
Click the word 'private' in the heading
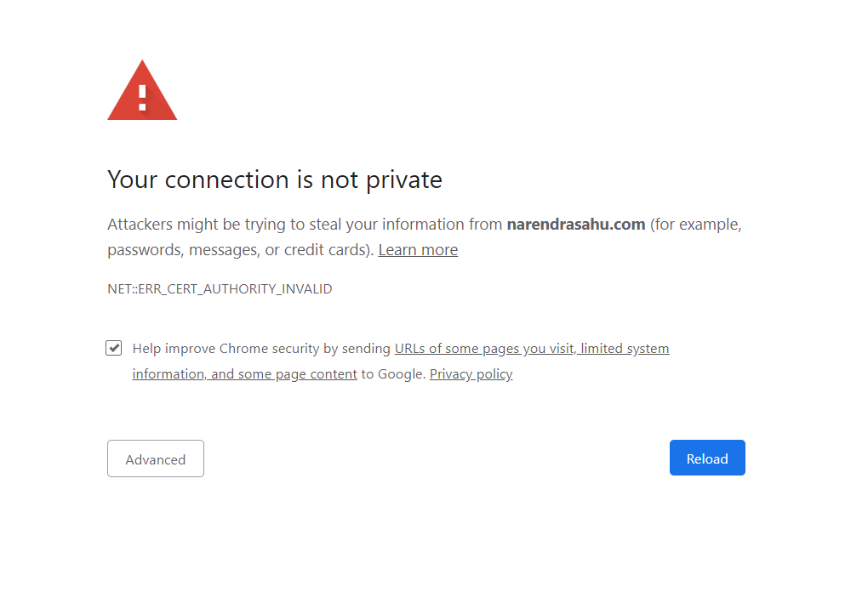(403, 179)
